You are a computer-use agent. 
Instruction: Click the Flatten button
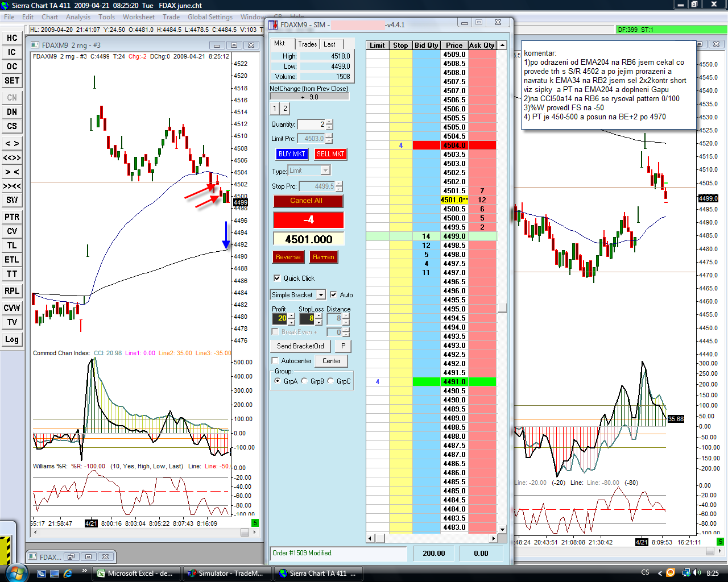point(324,257)
